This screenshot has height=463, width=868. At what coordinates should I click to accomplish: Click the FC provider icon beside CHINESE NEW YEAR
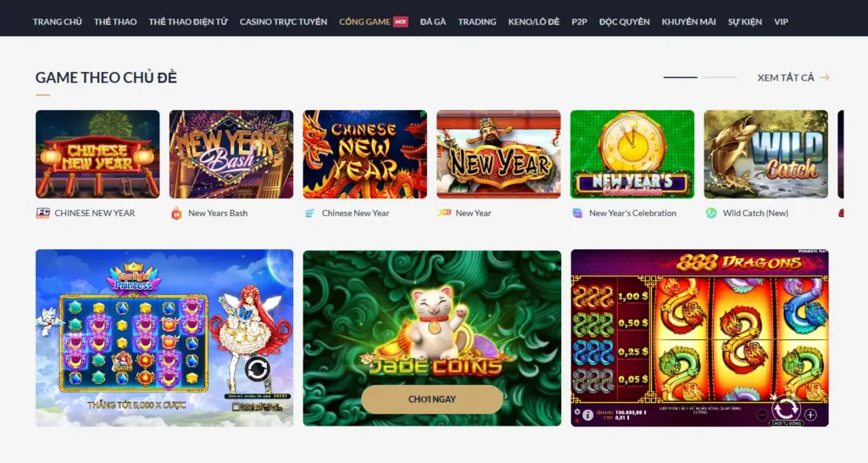coord(42,213)
